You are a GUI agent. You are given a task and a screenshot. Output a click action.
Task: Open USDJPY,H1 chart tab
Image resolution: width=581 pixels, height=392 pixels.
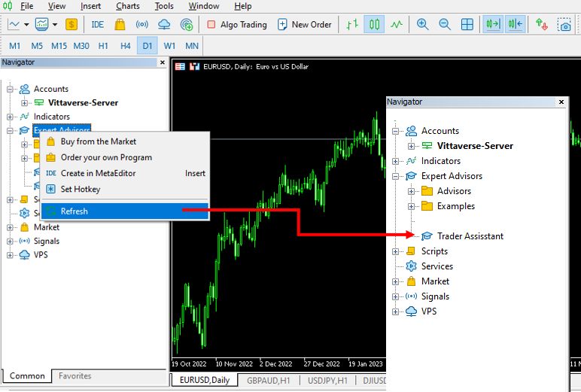point(327,381)
